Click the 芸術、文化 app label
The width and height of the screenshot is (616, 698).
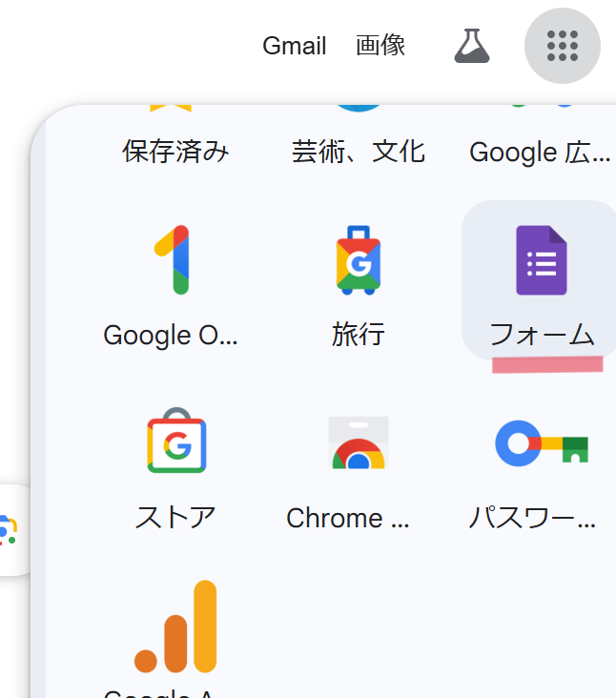[x=359, y=152]
